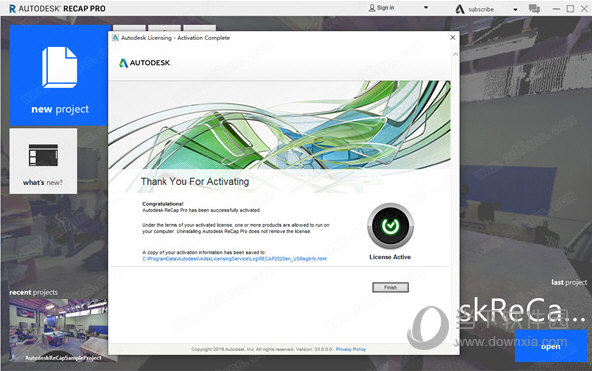Open AutodeskReCapSampleProject recent project thumbnail
Image resolution: width=592 pixels, height=371 pixels.
tap(59, 330)
